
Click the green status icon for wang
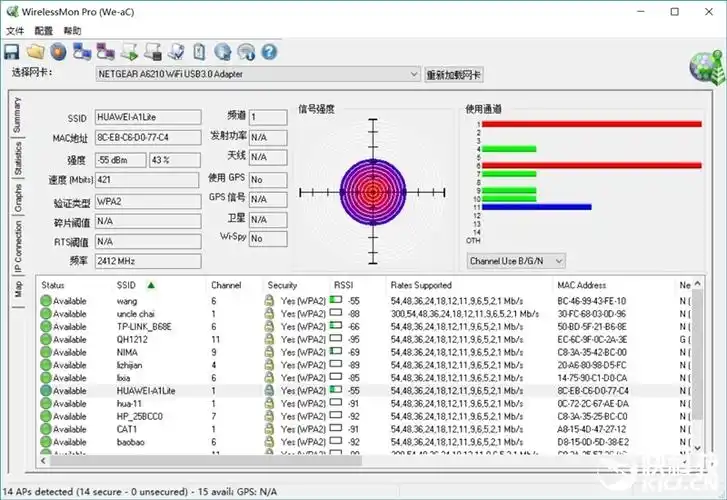click(x=45, y=301)
